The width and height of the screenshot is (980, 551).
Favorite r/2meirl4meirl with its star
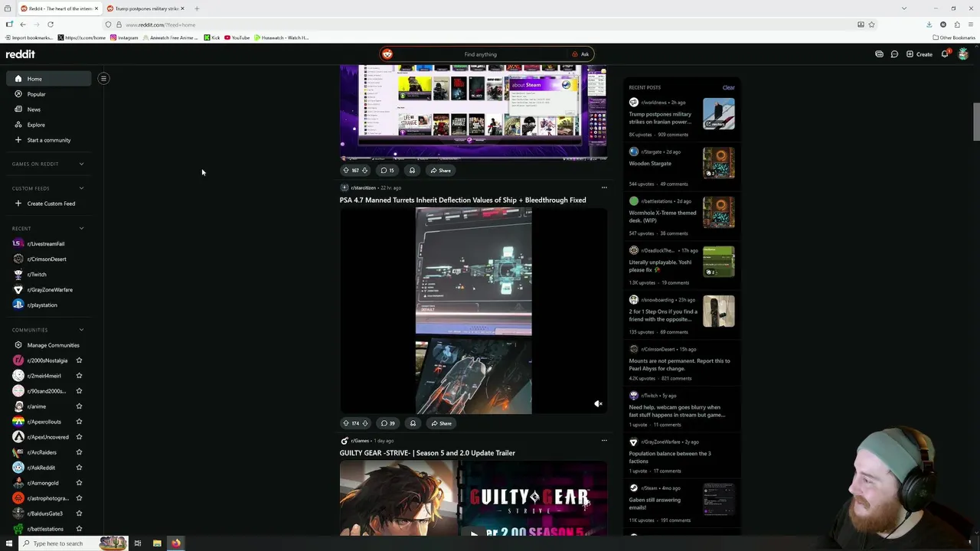coord(79,376)
